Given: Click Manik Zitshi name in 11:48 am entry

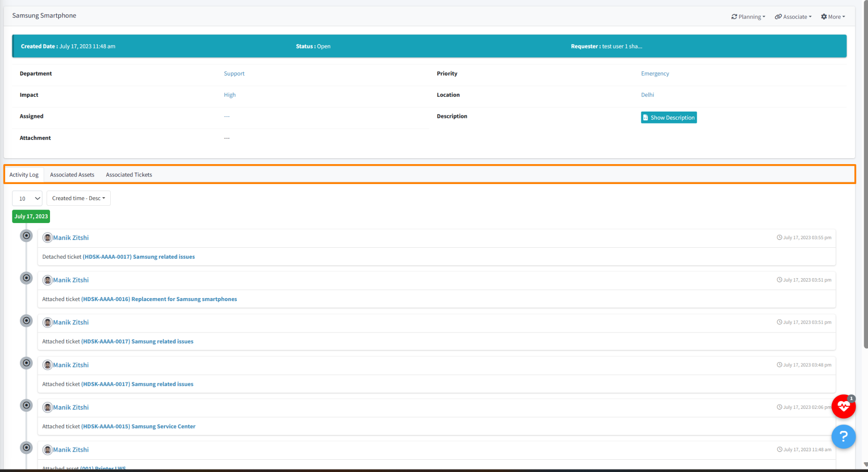Looking at the screenshot, I should [x=71, y=450].
